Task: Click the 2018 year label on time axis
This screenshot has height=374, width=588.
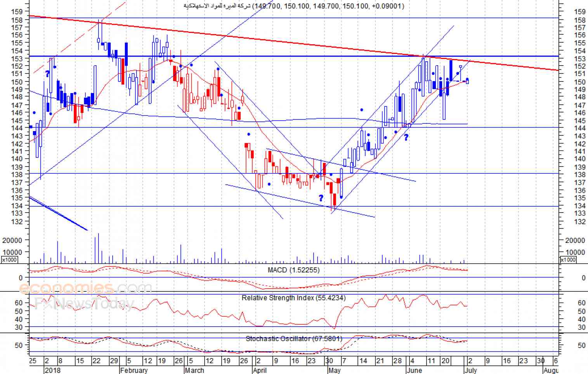Action: [x=52, y=370]
